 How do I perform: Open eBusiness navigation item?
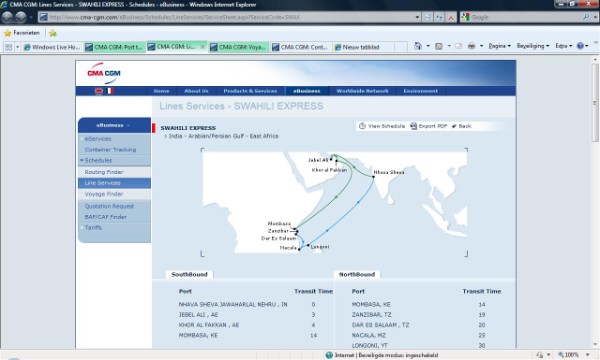click(307, 91)
